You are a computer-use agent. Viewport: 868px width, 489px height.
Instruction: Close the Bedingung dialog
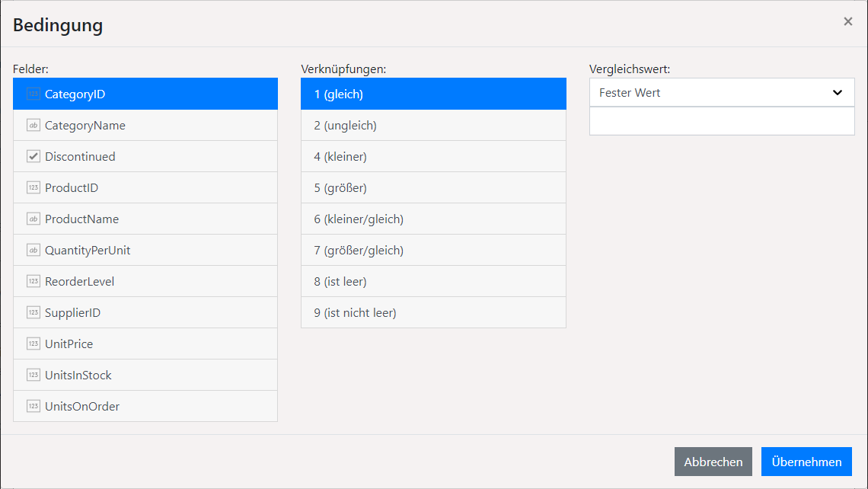tap(847, 22)
